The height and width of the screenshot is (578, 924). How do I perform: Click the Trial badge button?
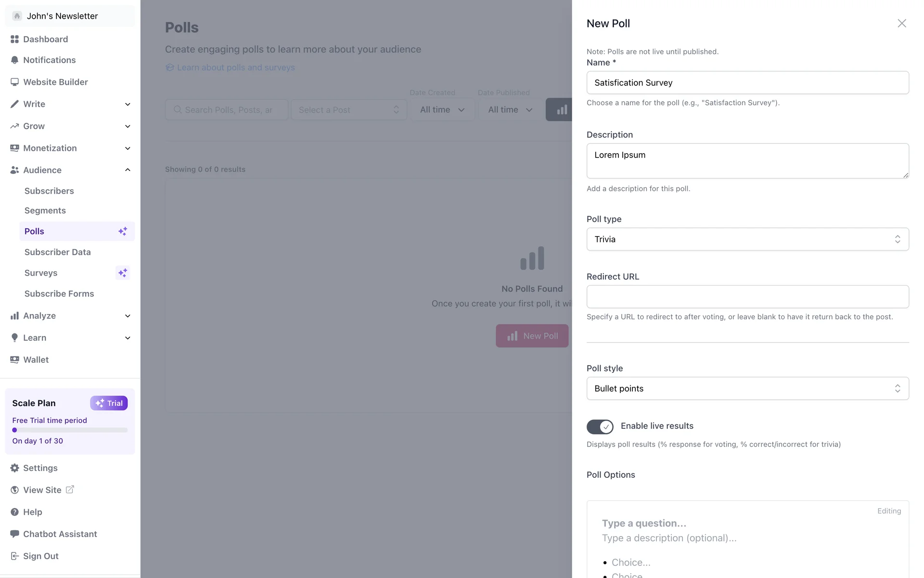109,403
